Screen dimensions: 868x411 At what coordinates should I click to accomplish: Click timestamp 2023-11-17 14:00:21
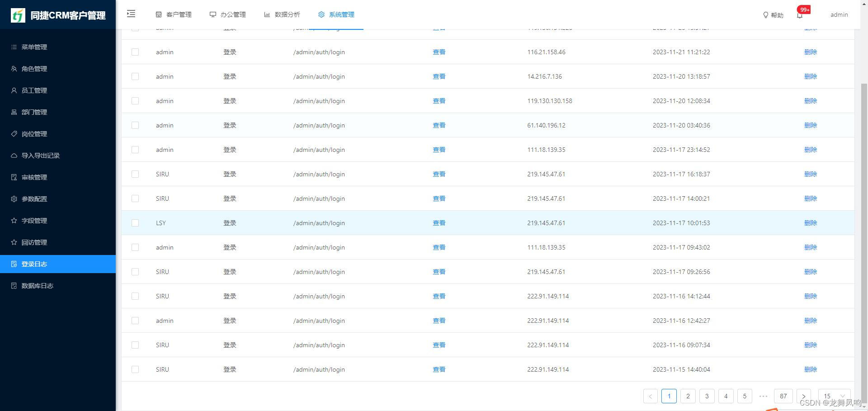[681, 198]
